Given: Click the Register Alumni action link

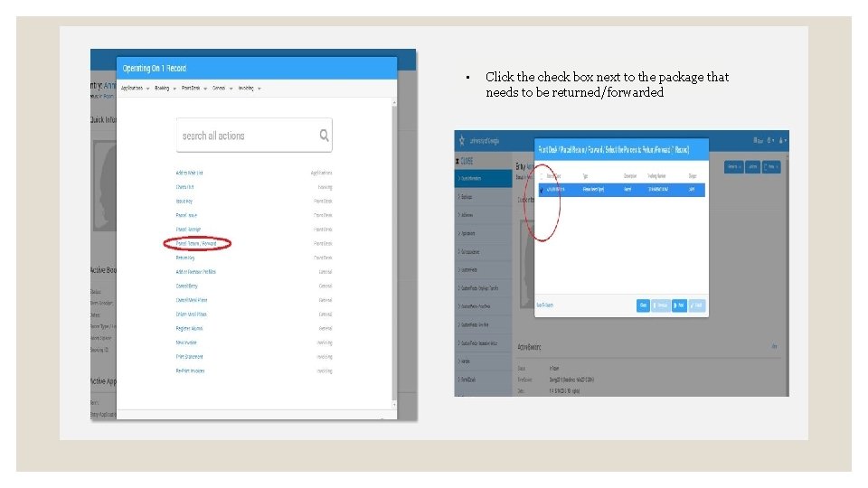Looking at the screenshot, I should pos(189,329).
